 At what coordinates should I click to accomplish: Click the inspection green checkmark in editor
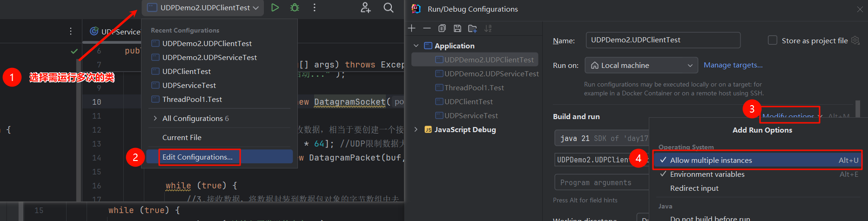(x=74, y=51)
